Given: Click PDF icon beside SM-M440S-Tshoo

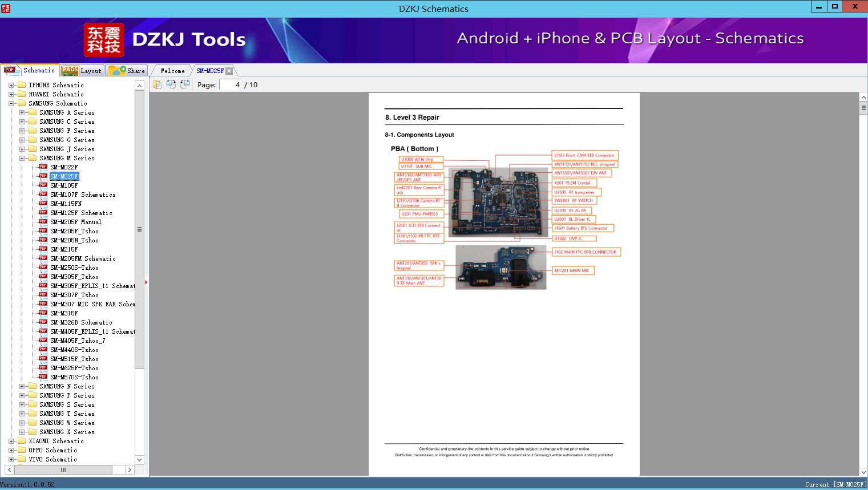Looking at the screenshot, I should tap(43, 349).
